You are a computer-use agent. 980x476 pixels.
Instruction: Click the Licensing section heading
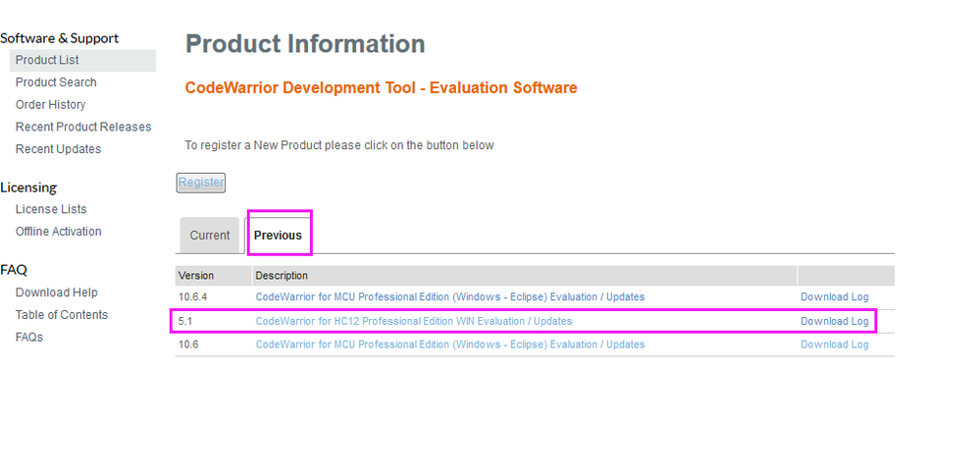click(28, 187)
